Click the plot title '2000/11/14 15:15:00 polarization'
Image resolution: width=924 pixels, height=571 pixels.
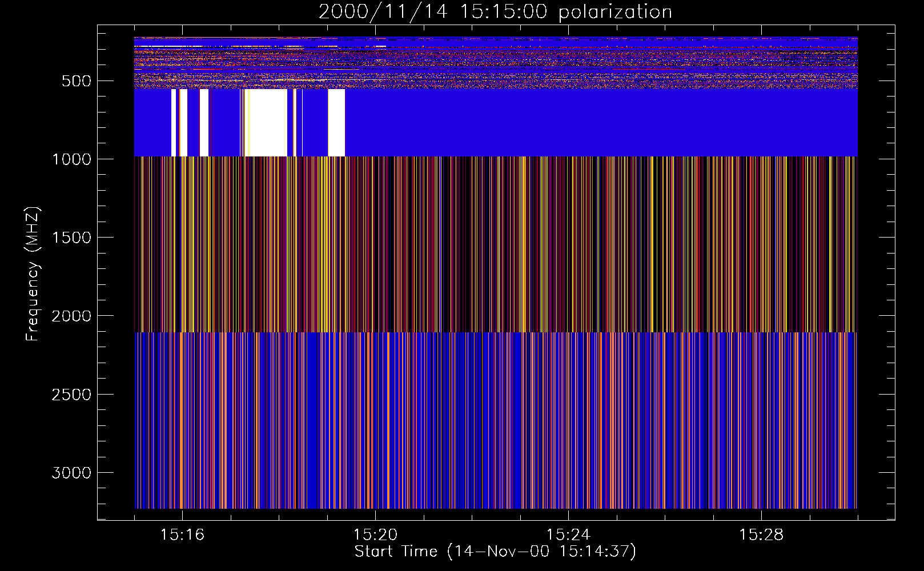point(495,12)
